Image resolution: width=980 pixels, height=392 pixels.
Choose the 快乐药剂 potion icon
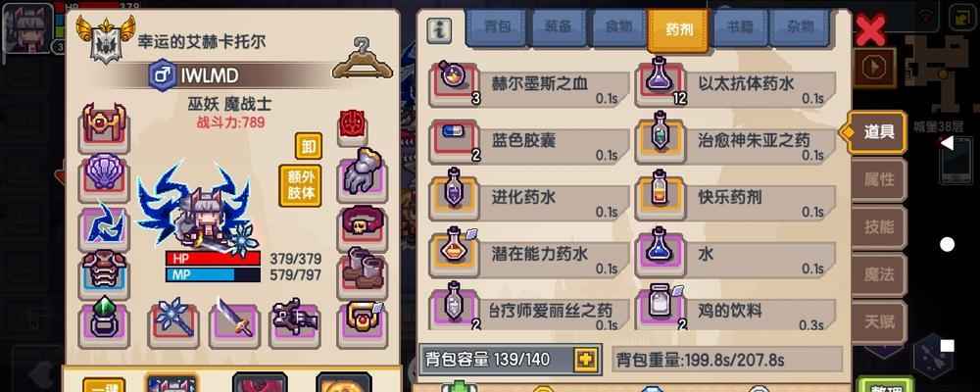click(x=661, y=196)
